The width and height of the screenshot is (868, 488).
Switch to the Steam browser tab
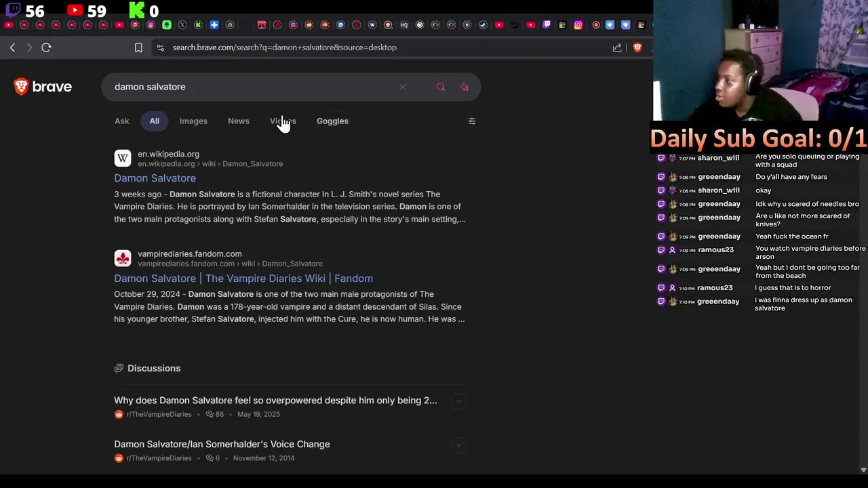tap(483, 25)
